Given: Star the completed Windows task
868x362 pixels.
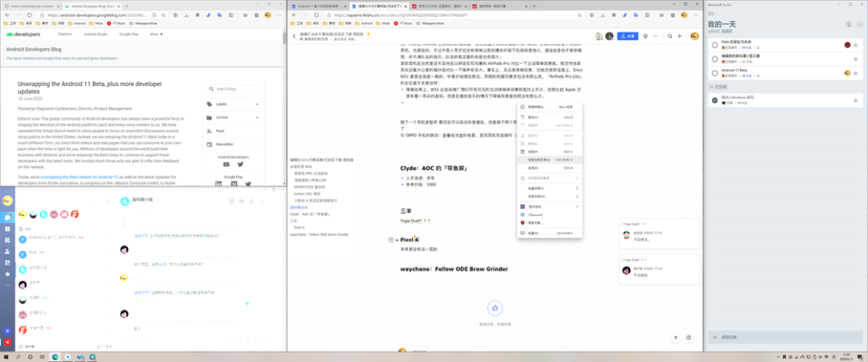Looking at the screenshot, I should click(x=855, y=100).
